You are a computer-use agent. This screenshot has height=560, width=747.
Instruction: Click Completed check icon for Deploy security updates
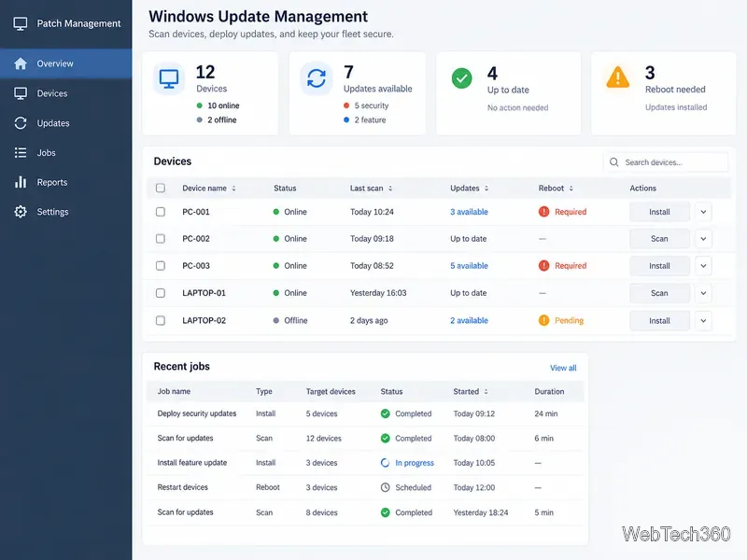(385, 413)
